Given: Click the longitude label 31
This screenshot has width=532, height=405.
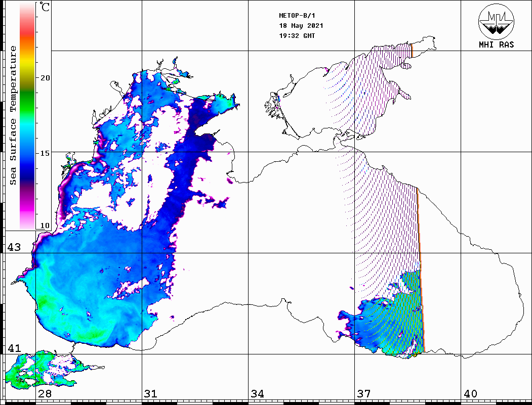Looking at the screenshot, I should 151,393.
